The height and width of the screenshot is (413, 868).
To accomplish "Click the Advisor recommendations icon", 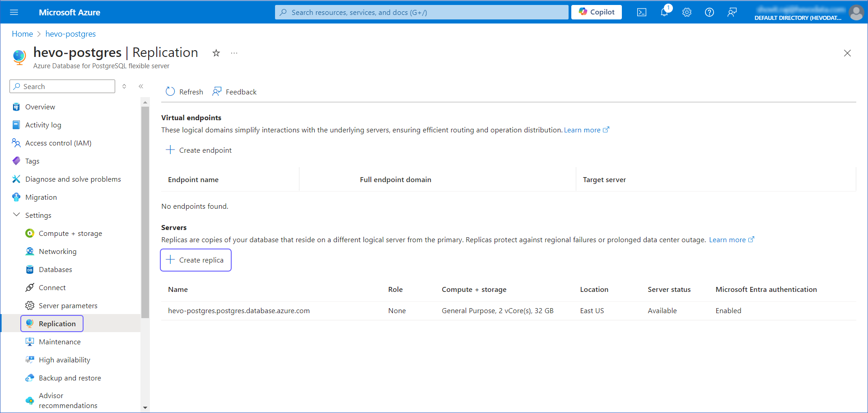I will [x=30, y=400].
